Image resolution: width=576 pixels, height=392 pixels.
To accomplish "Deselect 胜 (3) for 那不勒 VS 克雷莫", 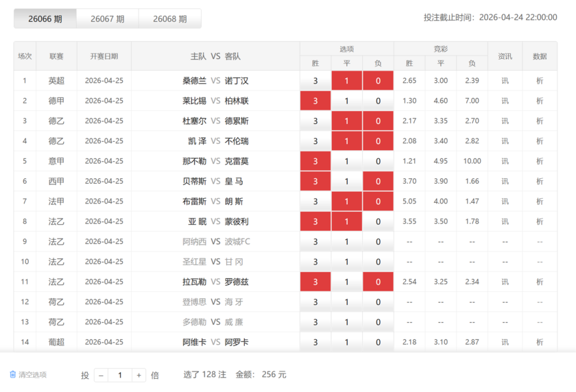I will tap(315, 161).
